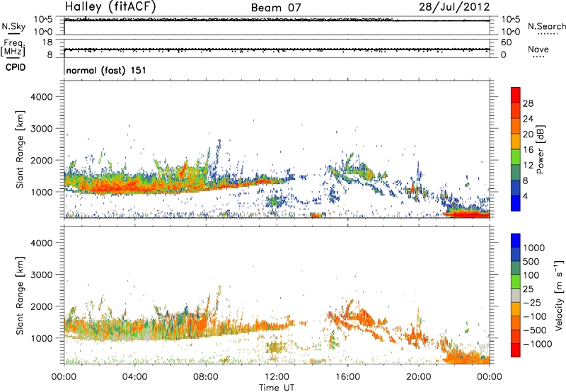The image size is (566, 392).
Task: Click the '100' label on velocity colorbar
Action: [533, 275]
